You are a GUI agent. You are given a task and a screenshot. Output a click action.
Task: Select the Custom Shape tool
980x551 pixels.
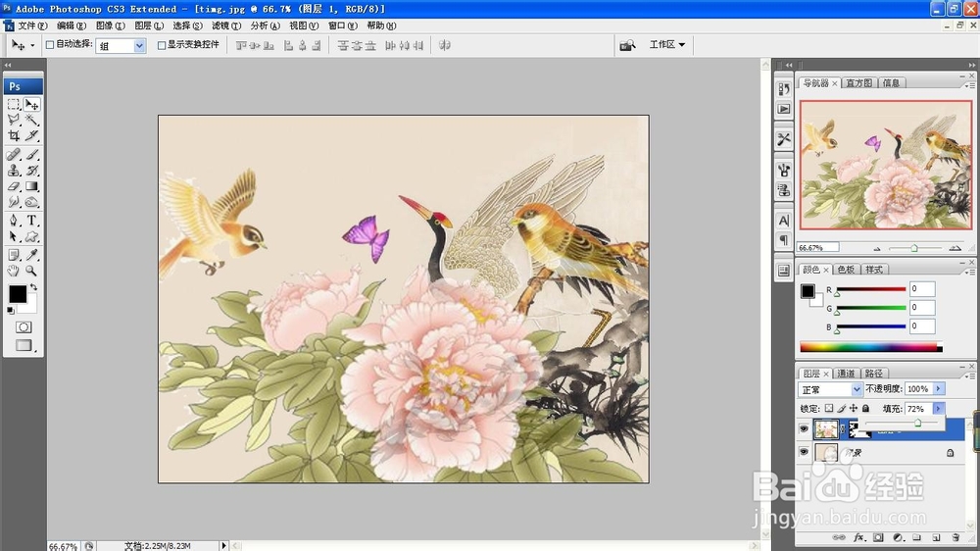[32, 236]
